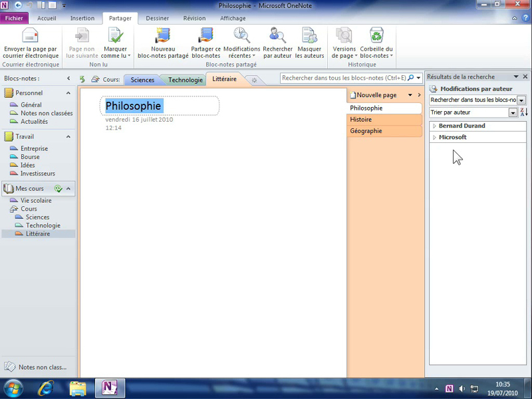Click OneNote tray icon
The width and height of the screenshot is (532, 399).
450,389
